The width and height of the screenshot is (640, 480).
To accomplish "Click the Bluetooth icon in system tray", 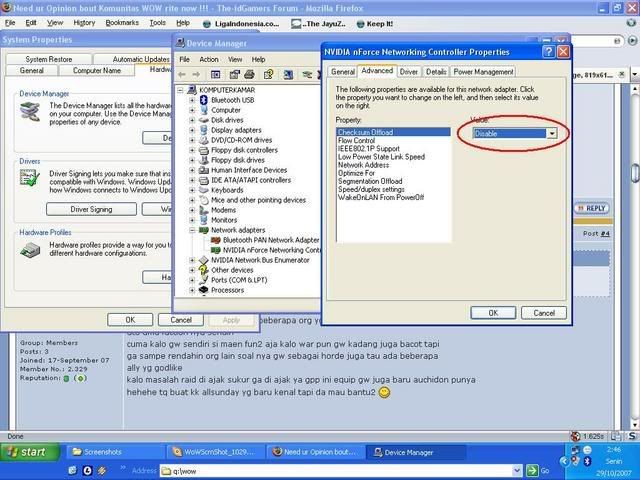I will coord(587,461).
